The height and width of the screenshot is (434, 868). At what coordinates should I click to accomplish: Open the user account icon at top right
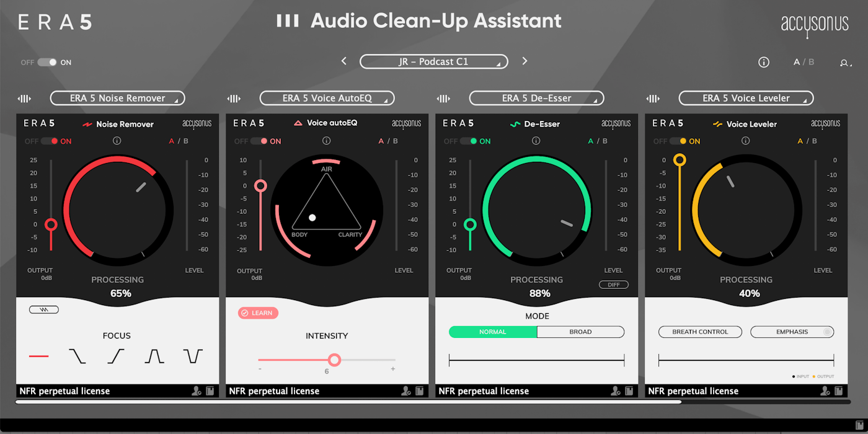844,63
